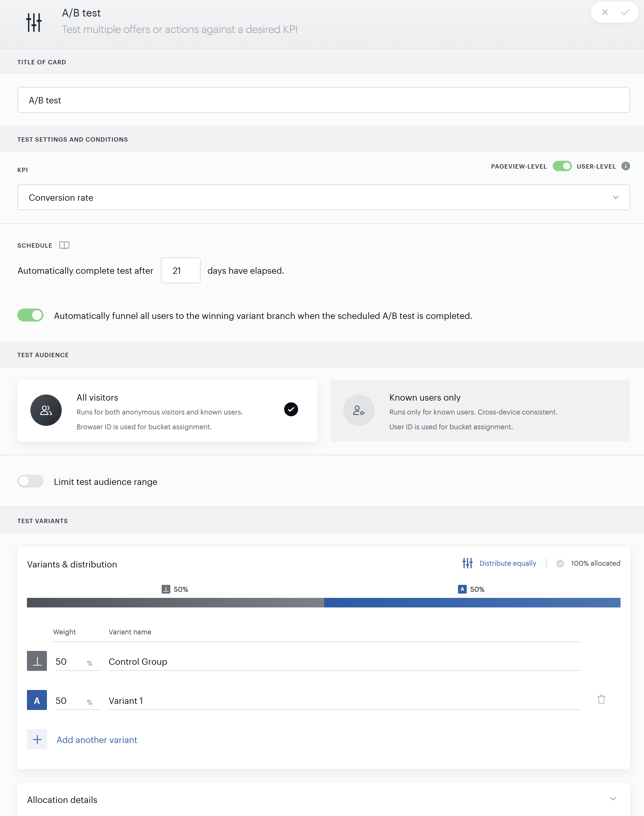Image resolution: width=644 pixels, height=816 pixels.
Task: Enable Limit test audience range toggle
Action: [x=30, y=481]
